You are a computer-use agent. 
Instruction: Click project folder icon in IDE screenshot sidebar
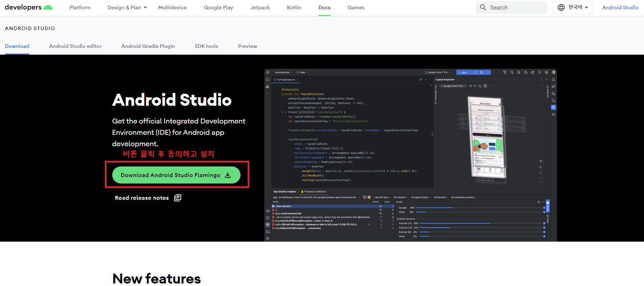coord(268,79)
